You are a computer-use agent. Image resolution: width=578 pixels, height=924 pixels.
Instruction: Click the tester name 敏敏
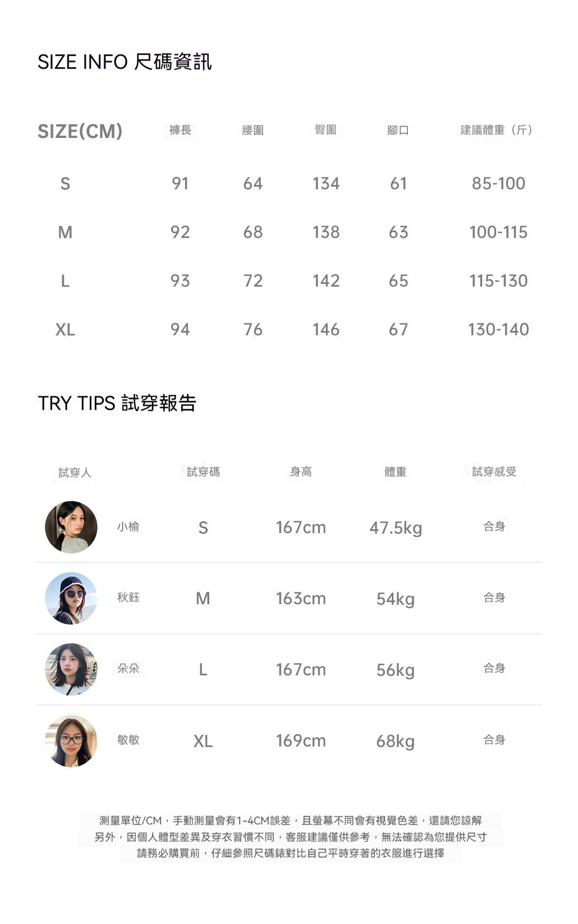(128, 740)
